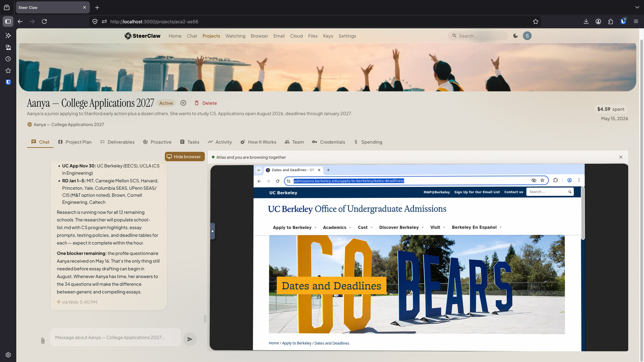Viewport: 644px width, 362px height.
Task: Open sidebar settings gear
Action: point(8,355)
